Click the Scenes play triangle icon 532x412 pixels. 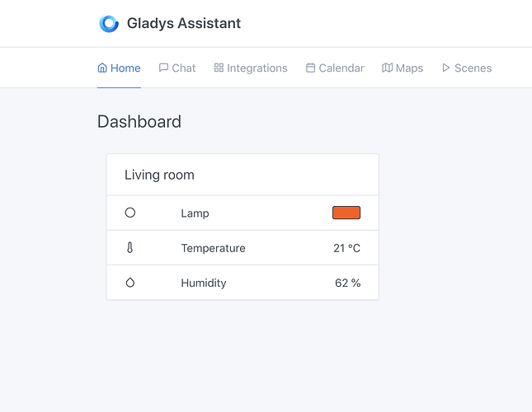446,68
